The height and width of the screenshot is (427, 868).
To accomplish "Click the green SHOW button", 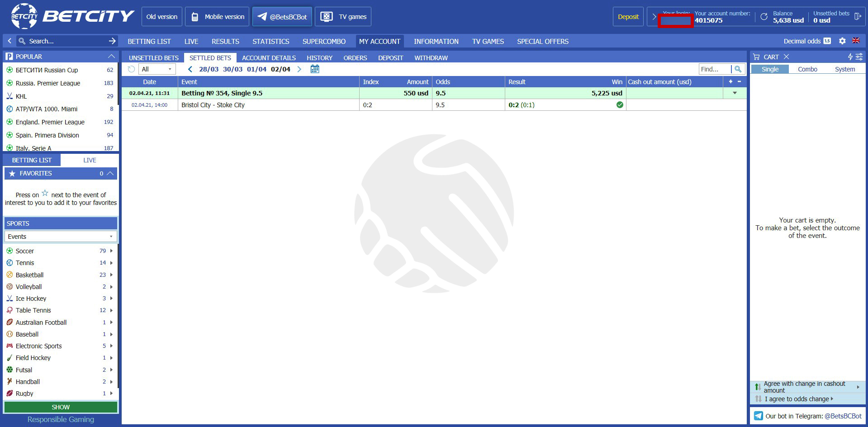I will coord(61,407).
